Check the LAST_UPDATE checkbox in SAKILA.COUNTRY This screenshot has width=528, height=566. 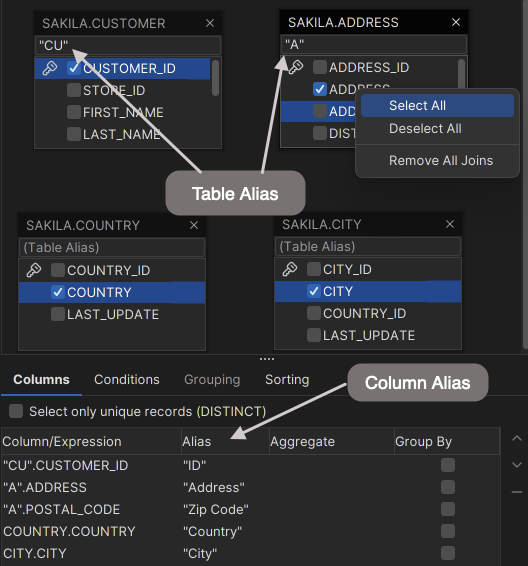(58, 314)
